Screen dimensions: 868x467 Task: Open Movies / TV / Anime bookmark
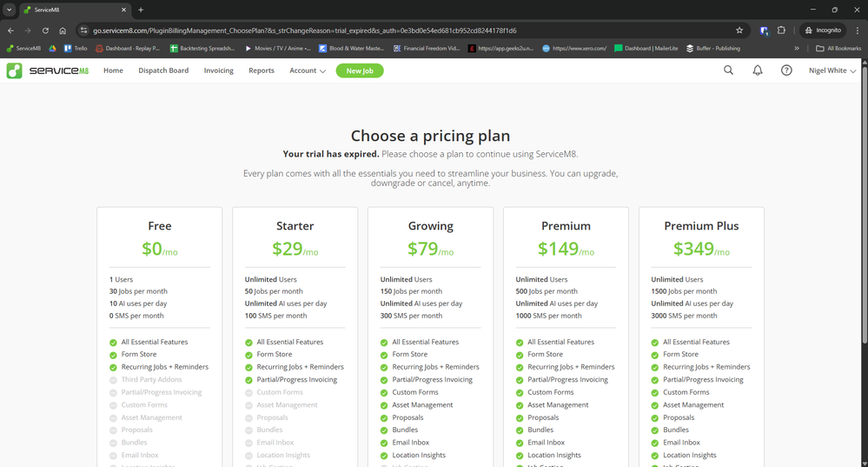click(277, 48)
